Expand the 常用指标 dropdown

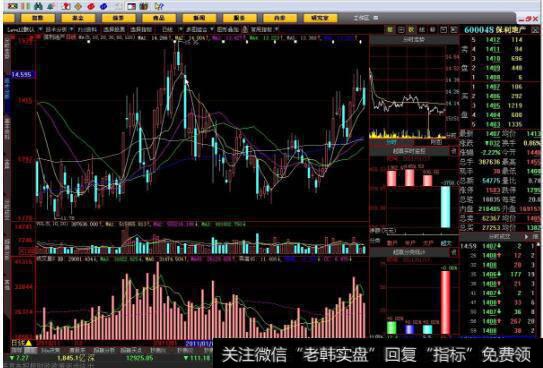coord(276,29)
